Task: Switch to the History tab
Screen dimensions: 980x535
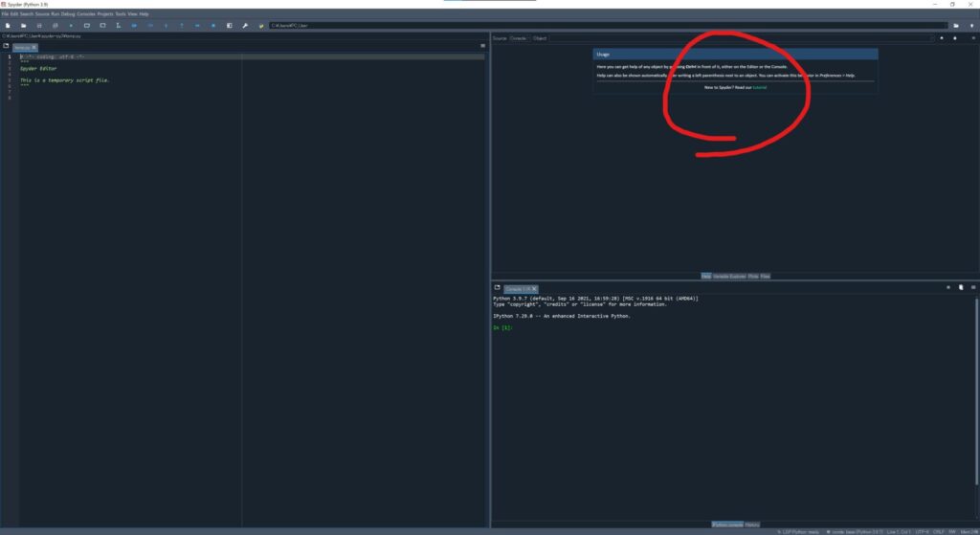Action: point(752,525)
